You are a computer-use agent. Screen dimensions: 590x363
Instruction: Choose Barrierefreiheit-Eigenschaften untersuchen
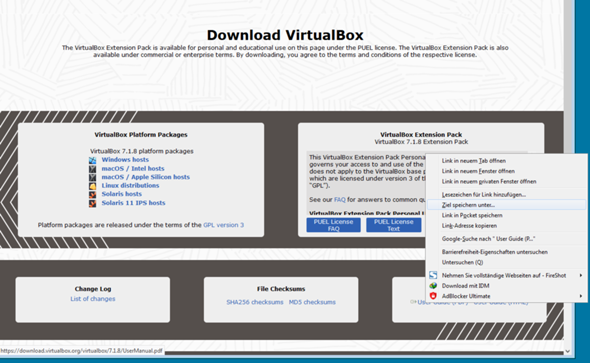point(507,252)
